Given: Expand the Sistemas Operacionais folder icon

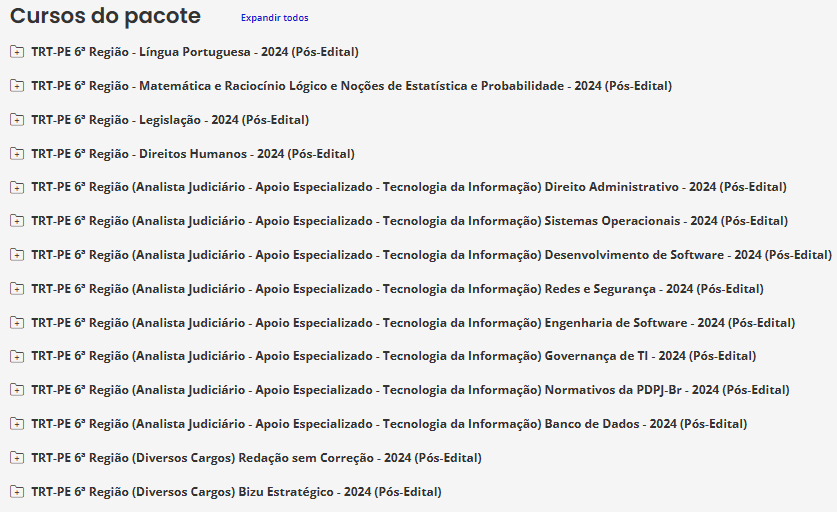Looking at the screenshot, I should click(17, 220).
